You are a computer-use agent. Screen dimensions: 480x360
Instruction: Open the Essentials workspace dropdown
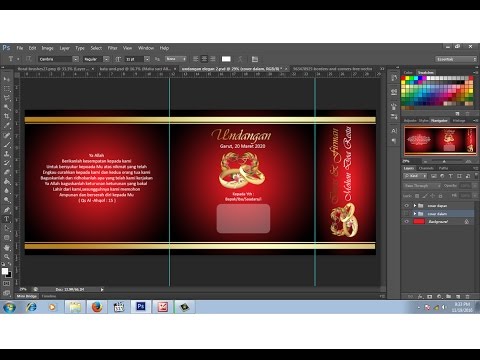456,59
